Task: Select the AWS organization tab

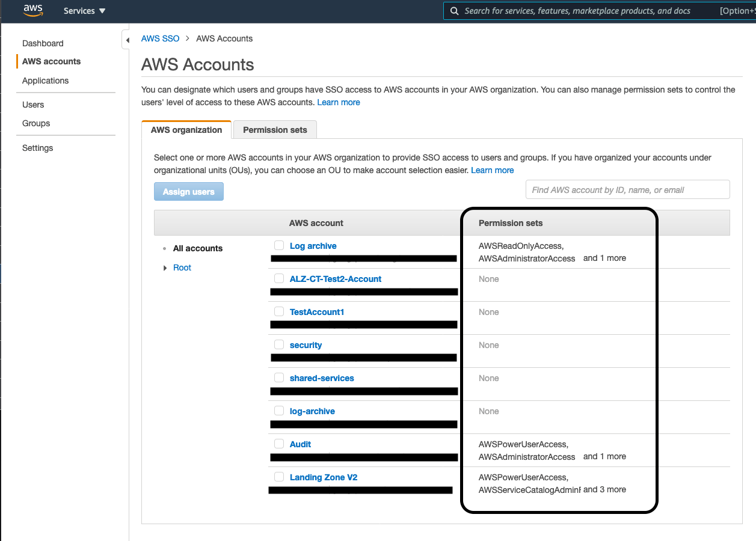Action: (186, 130)
